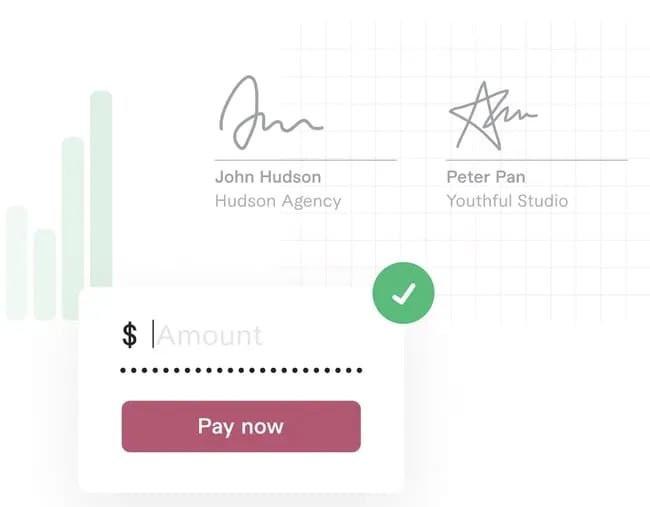This screenshot has width=650, height=507.
Task: Click the green checkmark badge
Action: tap(403, 293)
